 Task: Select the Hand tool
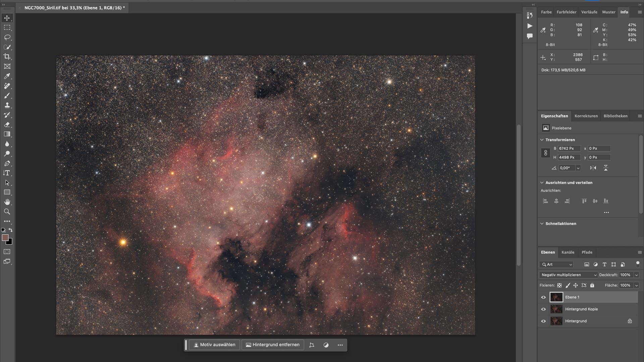[7, 202]
